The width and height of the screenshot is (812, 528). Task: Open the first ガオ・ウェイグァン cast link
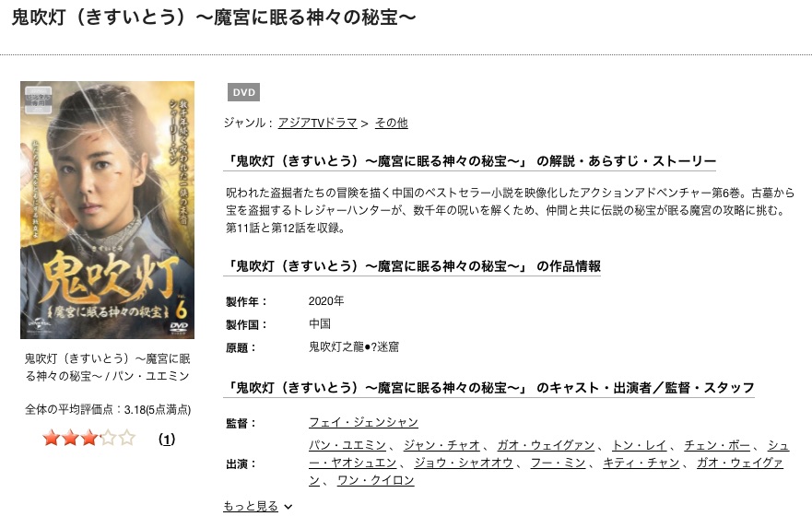coord(546,445)
